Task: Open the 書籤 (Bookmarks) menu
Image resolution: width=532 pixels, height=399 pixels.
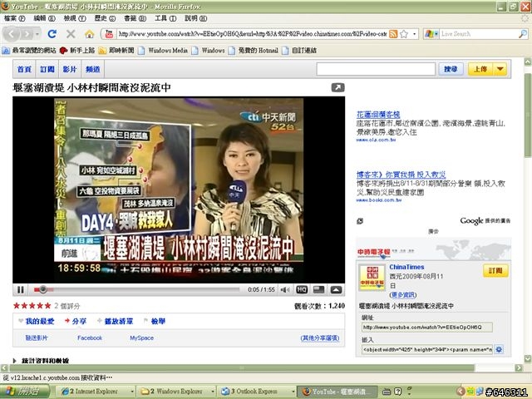Action: pos(135,18)
